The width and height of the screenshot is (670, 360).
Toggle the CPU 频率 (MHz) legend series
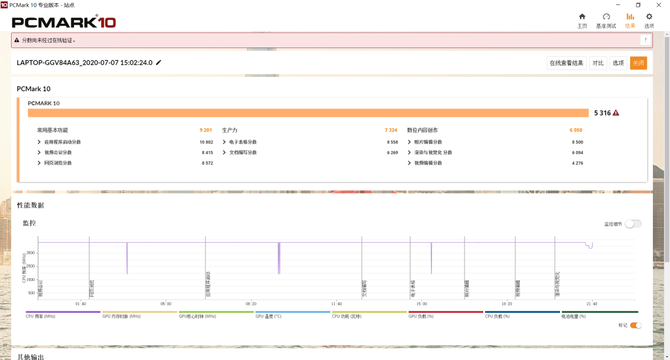(x=63, y=314)
